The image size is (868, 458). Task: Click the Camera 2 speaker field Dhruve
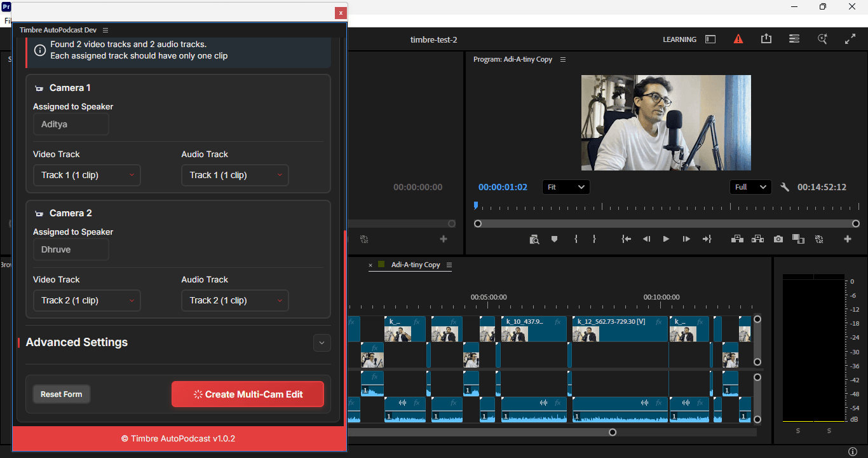click(71, 249)
